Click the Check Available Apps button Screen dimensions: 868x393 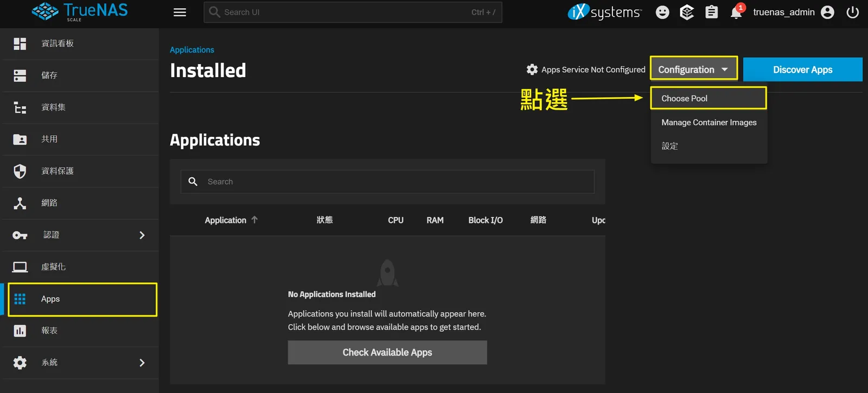coord(387,352)
